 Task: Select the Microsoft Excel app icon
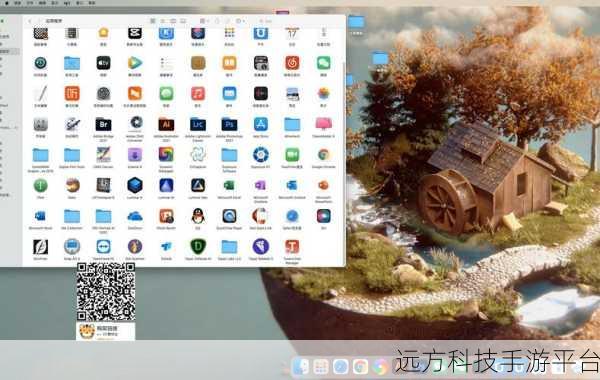(x=229, y=186)
